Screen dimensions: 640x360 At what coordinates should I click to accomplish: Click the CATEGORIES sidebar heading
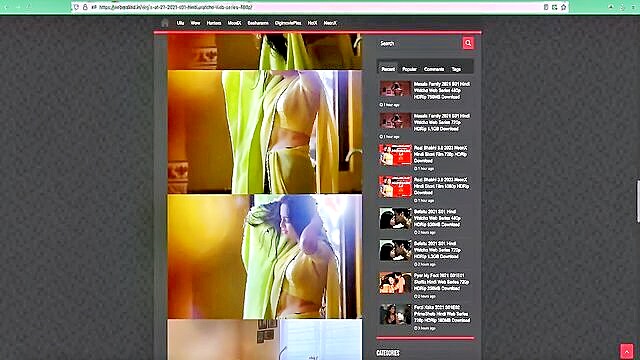point(388,353)
